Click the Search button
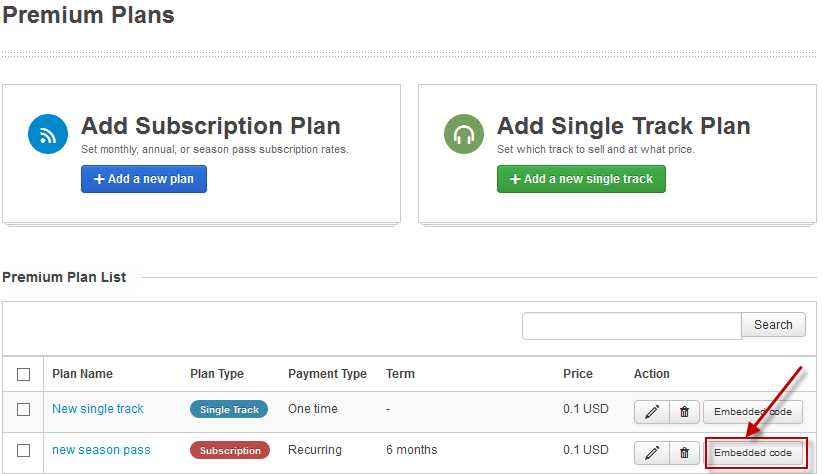Viewport: 823px width, 474px height. (x=773, y=325)
